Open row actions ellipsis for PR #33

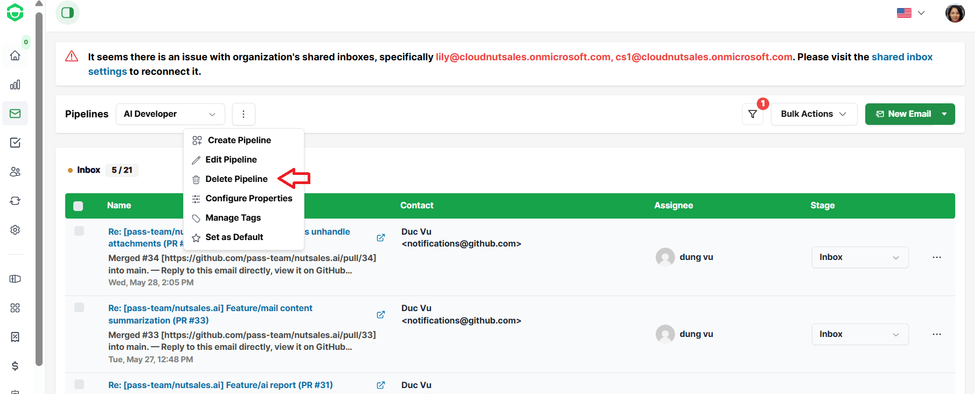[937, 334]
